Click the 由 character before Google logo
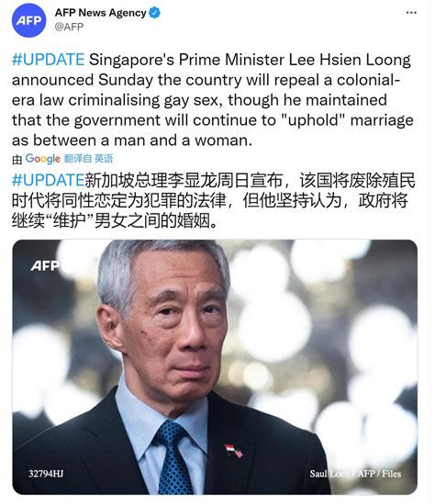435x504 pixels. click(x=17, y=159)
